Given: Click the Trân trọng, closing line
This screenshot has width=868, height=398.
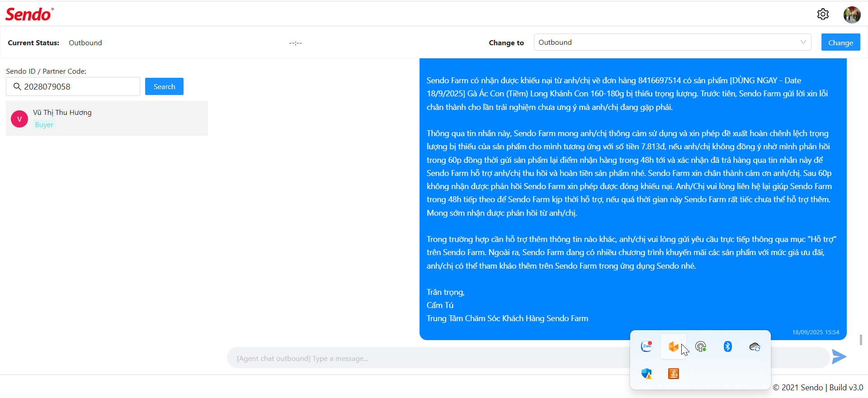Looking at the screenshot, I should 445,292.
